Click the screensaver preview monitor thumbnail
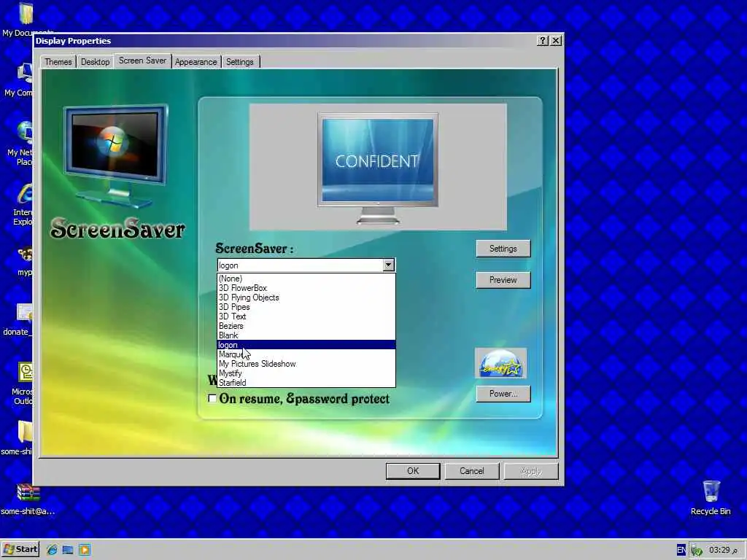This screenshot has height=560, width=747. (x=378, y=168)
